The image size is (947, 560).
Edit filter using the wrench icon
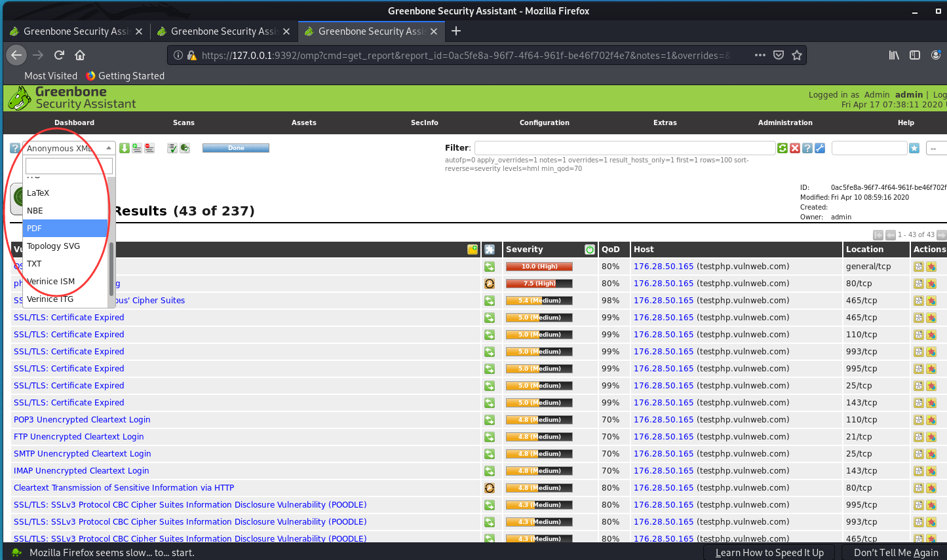coord(820,148)
